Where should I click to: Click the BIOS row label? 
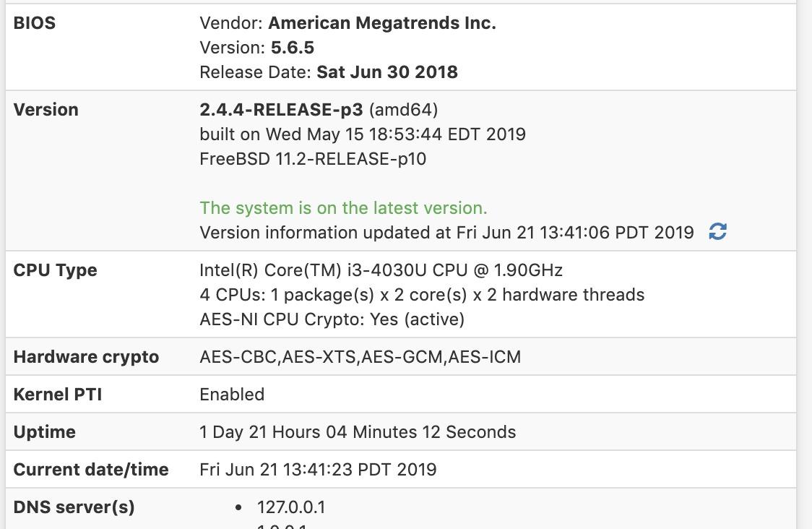coord(35,23)
